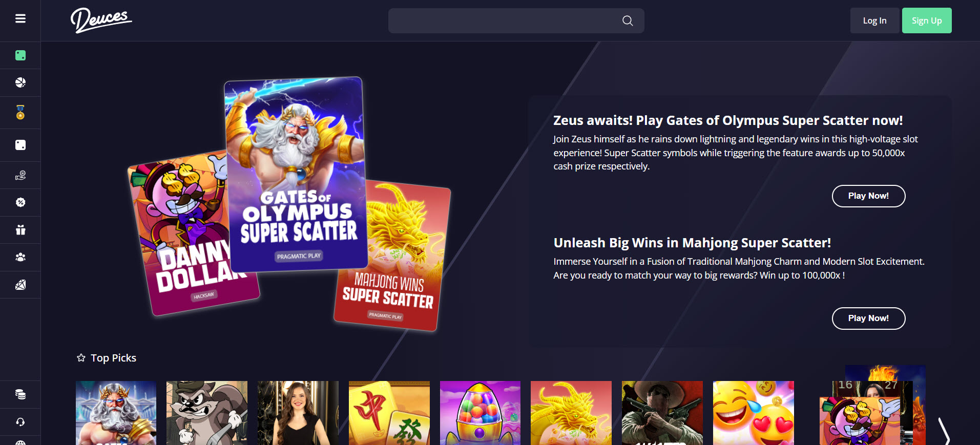This screenshot has width=980, height=445.
Task: Open the basketball sports section
Action: pyautogui.click(x=20, y=82)
